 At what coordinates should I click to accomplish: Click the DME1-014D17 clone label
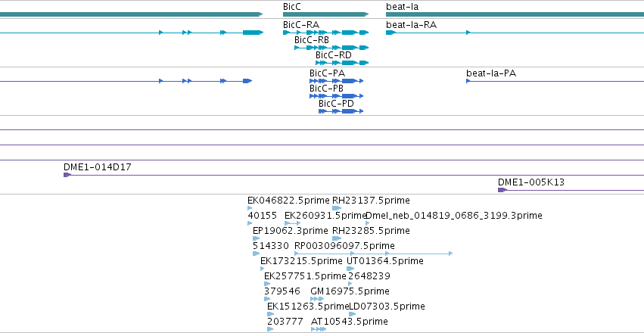(x=98, y=167)
